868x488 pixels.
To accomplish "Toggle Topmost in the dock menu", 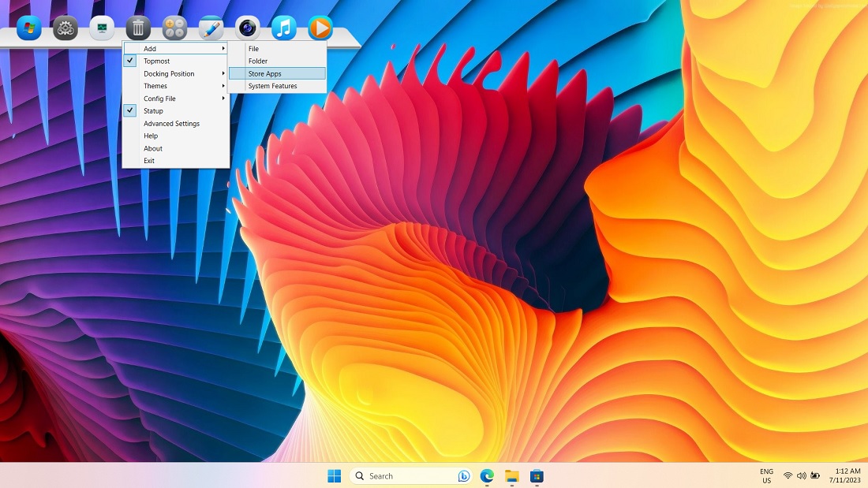I will pos(156,61).
